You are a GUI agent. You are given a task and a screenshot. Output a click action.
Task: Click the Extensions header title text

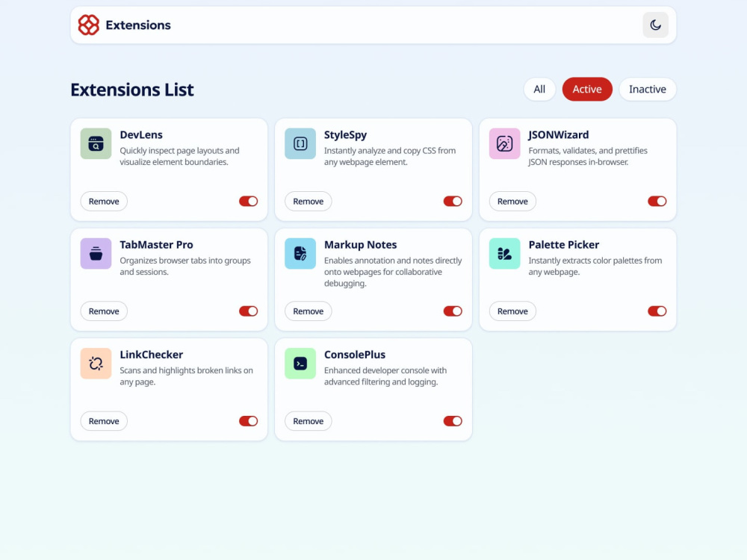(138, 25)
